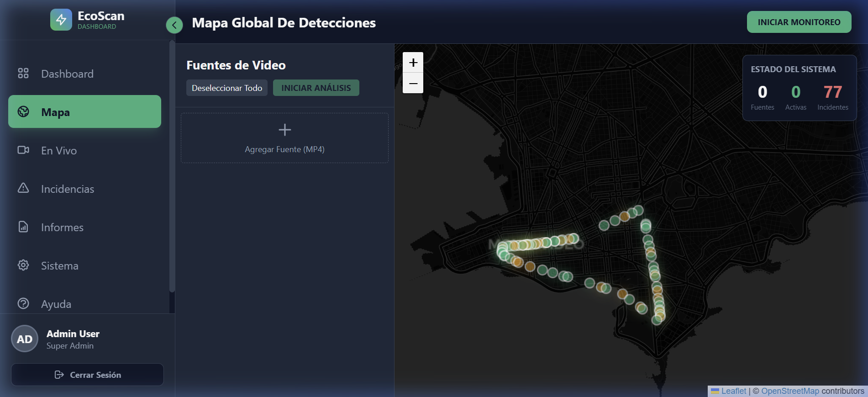Image resolution: width=868 pixels, height=397 pixels.
Task: Click the sidebar vertical scrollbar
Action: point(172,167)
